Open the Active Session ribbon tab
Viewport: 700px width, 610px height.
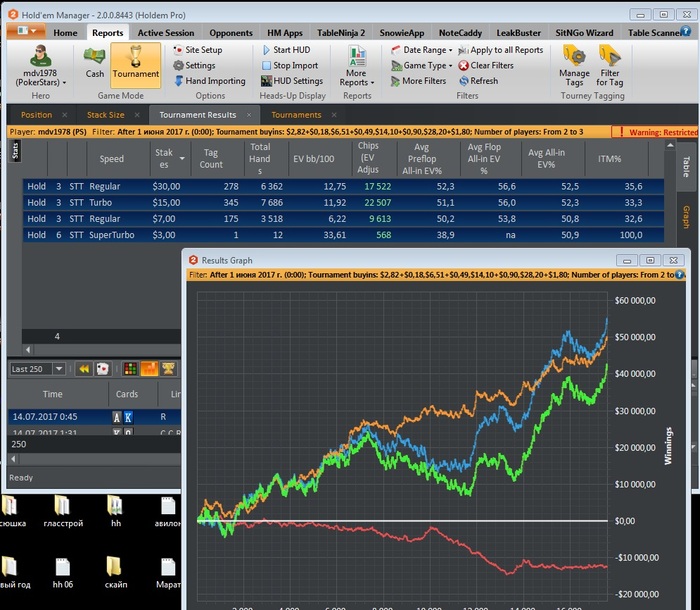(166, 33)
